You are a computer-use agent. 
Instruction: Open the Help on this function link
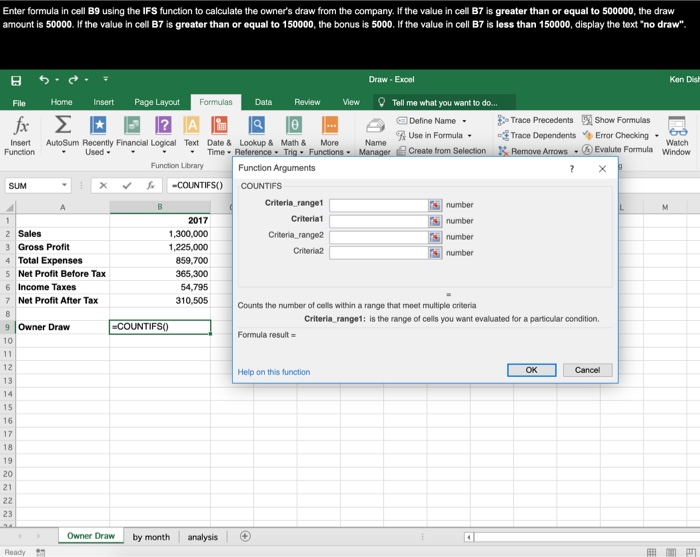pyautogui.click(x=274, y=372)
